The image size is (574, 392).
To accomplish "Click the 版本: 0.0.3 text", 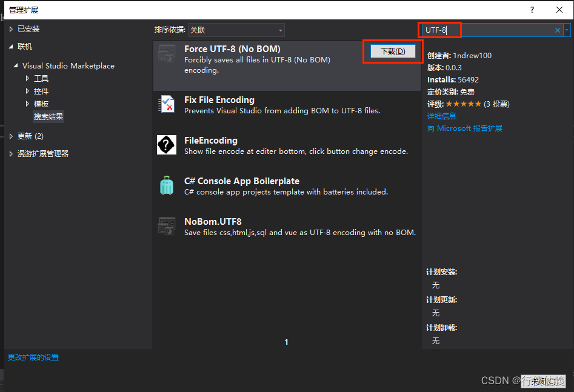I will (x=444, y=68).
